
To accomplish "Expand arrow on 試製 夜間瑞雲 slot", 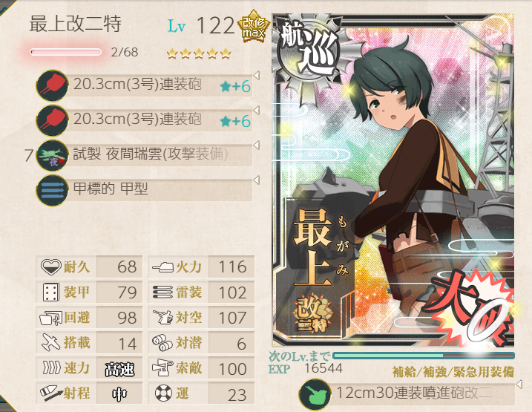I will pos(257,145).
